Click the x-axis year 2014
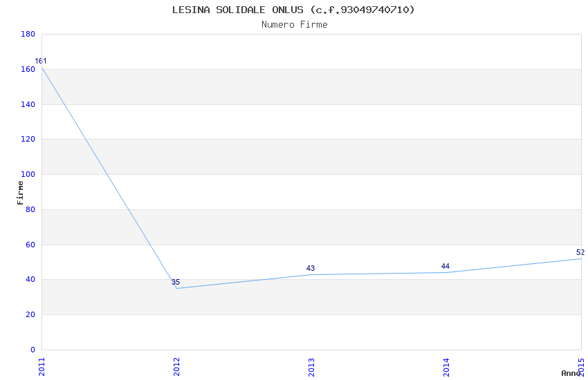Image resolution: width=588 pixels, height=380 pixels. [x=446, y=367]
